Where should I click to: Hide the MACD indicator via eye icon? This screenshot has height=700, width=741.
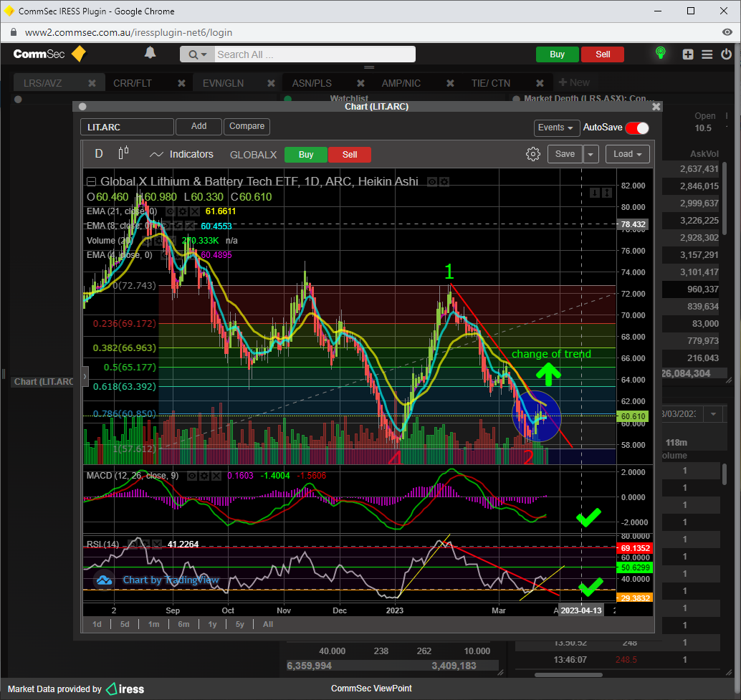tap(192, 476)
